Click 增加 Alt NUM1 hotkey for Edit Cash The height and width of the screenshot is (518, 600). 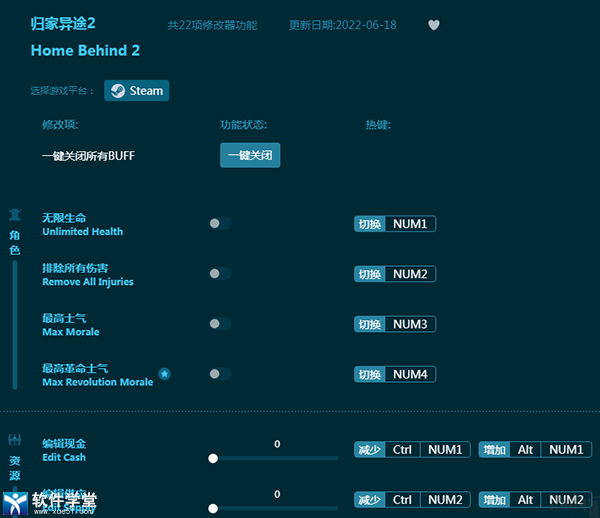(535, 450)
